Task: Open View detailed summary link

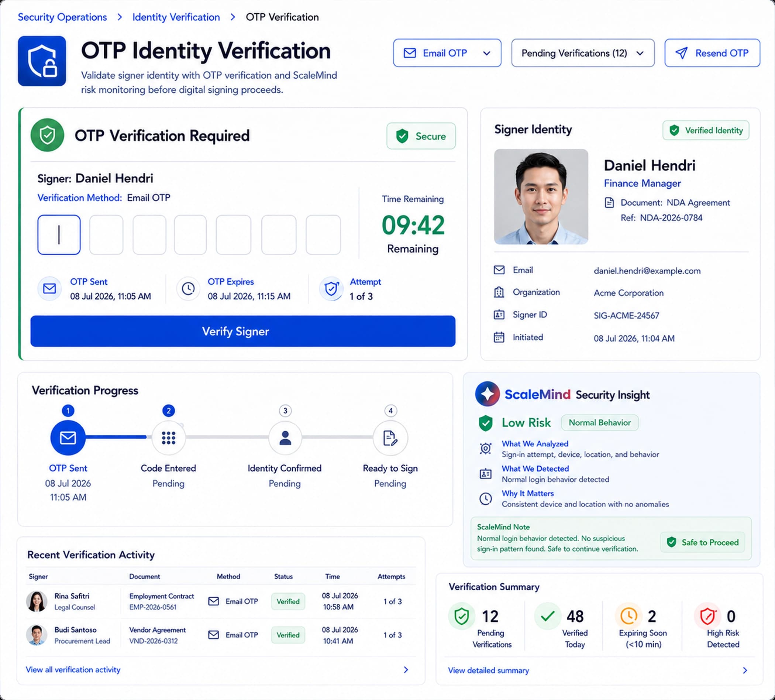Action: click(x=489, y=670)
